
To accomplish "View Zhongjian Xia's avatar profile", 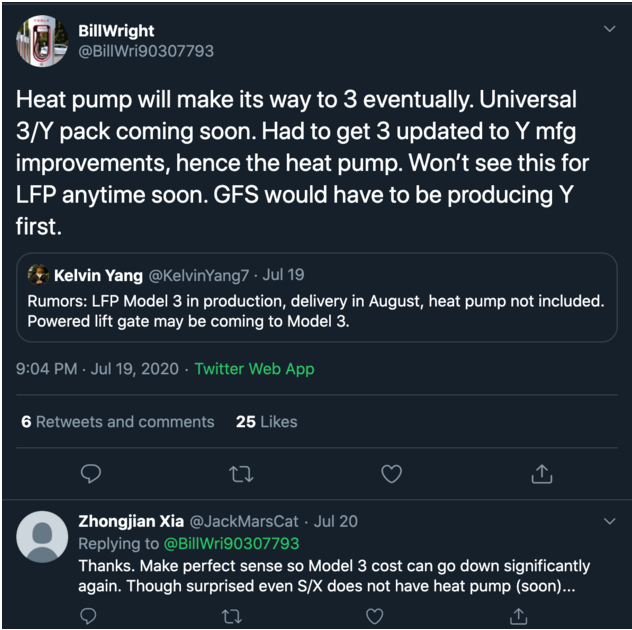I will (42, 536).
